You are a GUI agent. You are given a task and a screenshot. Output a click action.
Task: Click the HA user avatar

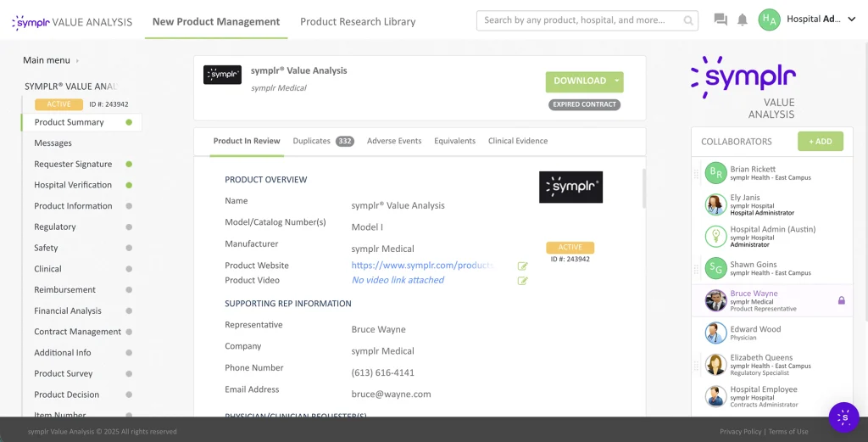769,20
